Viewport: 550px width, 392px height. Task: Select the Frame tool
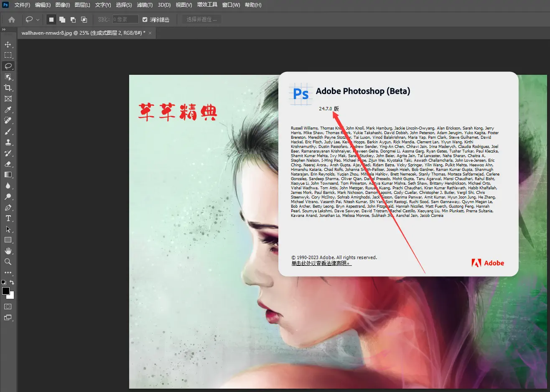point(8,99)
